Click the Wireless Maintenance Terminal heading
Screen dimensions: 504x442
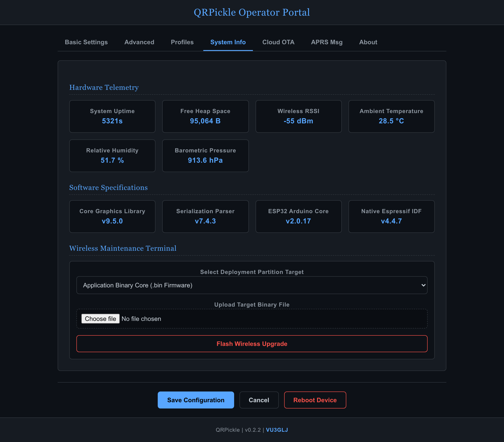click(x=123, y=248)
